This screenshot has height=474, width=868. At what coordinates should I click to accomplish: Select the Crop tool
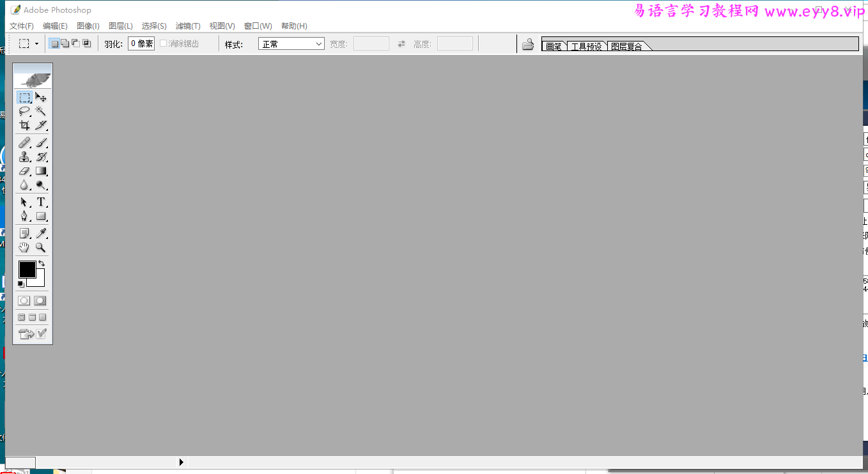[24, 125]
